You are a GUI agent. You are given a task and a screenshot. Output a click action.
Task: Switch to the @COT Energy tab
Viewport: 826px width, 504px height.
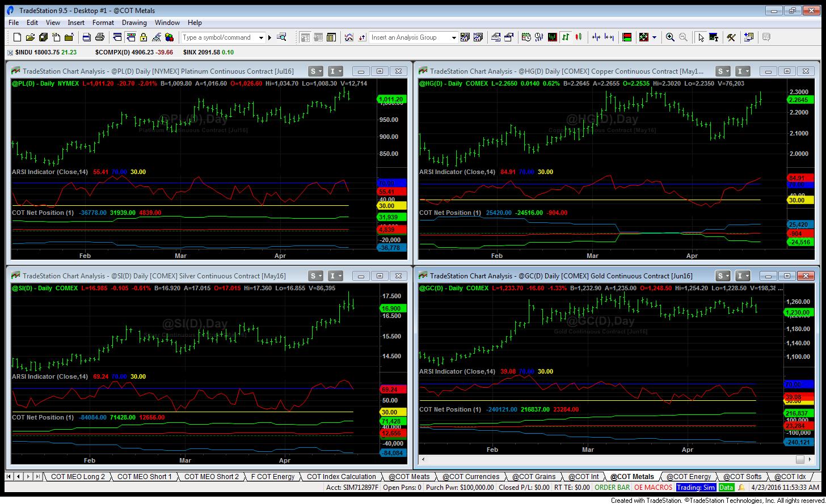pos(688,477)
